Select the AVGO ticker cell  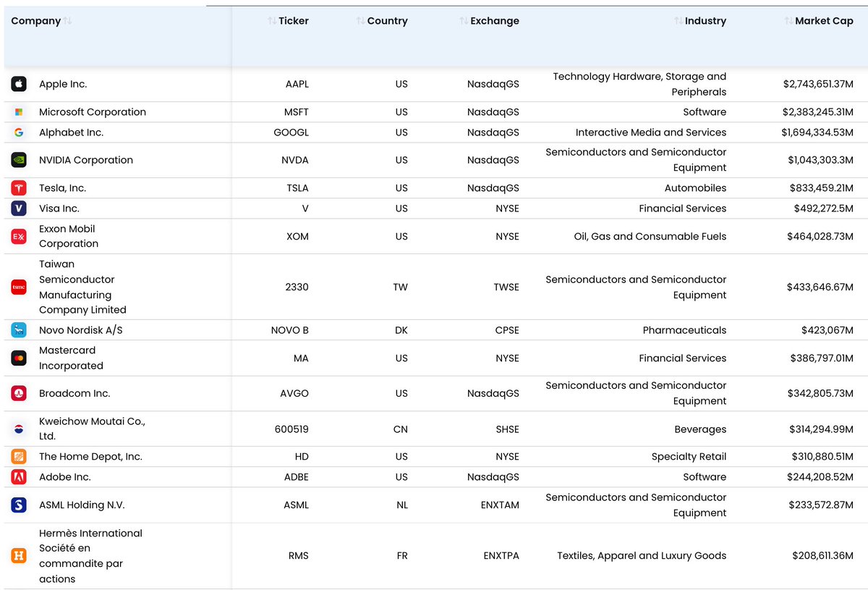pyautogui.click(x=295, y=394)
